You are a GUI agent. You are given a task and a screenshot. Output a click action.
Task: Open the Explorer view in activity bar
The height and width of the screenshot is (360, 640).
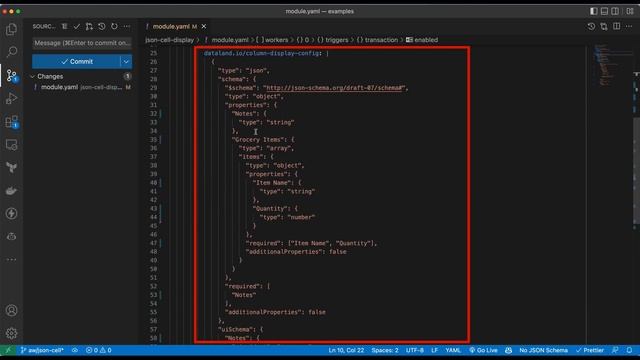(11, 29)
